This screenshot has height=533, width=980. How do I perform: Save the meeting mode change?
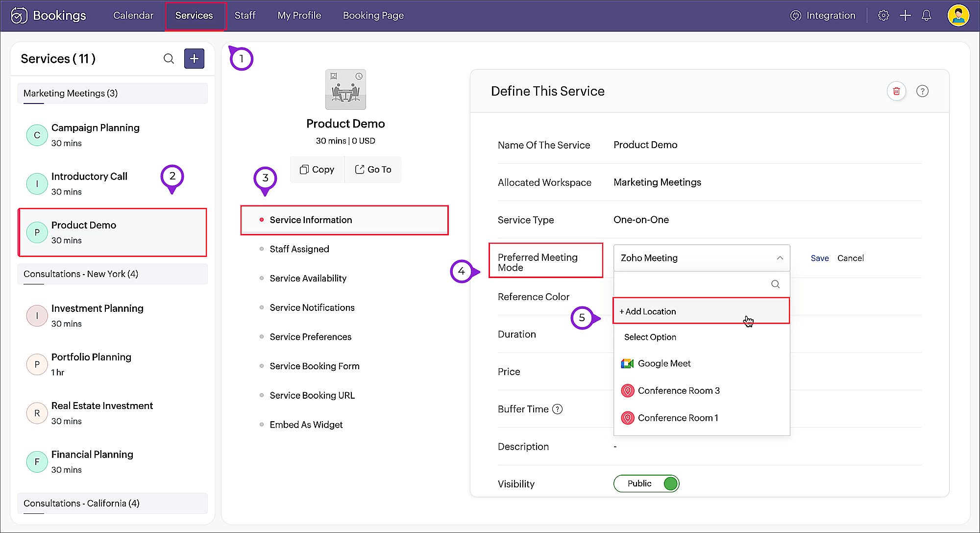820,258
